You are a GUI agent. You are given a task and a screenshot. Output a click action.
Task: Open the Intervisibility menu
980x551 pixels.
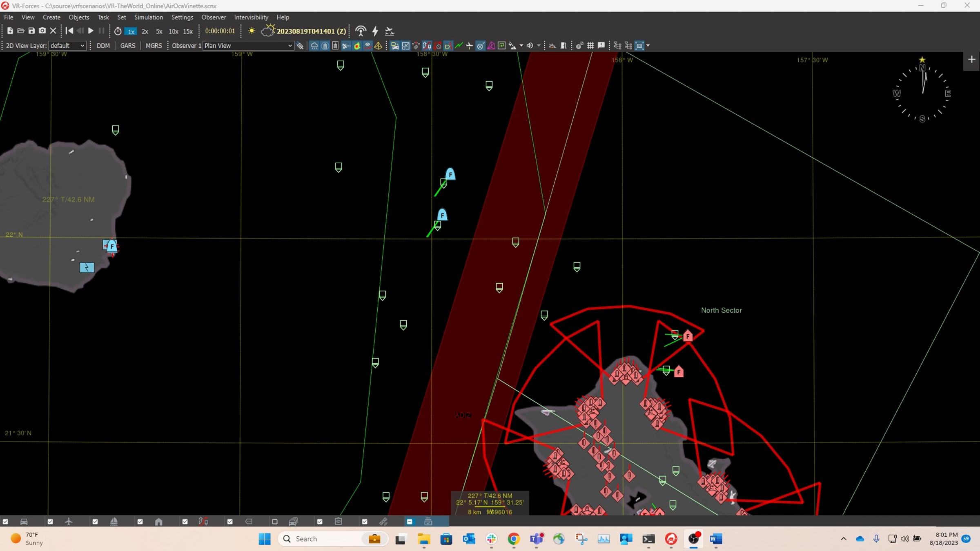[251, 17]
